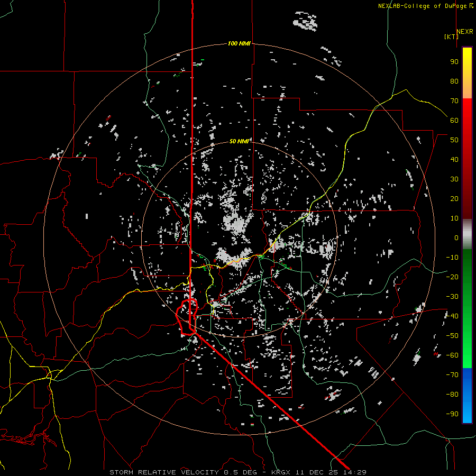Viewport: 476px width, 476px height.
Task: Select the positive 60 value on the velocity scale
Action: [454, 121]
